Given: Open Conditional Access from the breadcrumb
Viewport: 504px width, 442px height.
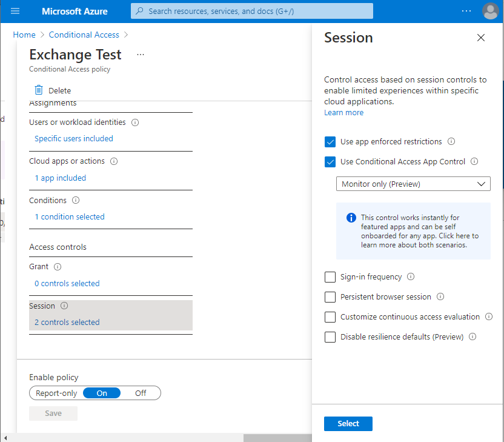Looking at the screenshot, I should [x=84, y=35].
